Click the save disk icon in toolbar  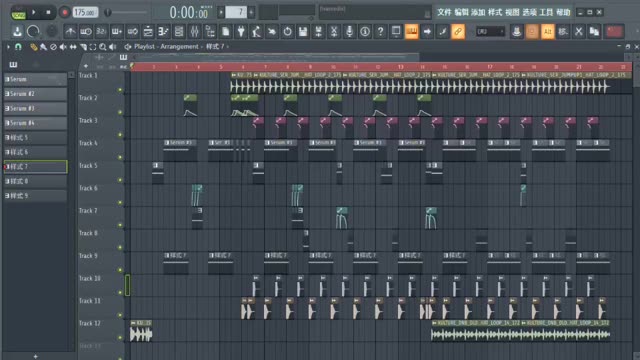(x=303, y=31)
